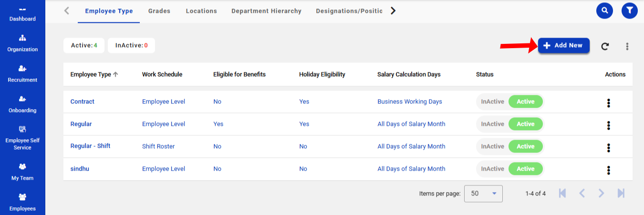644x215 pixels.
Task: Switch sindhu row status to InActive
Action: click(492, 169)
